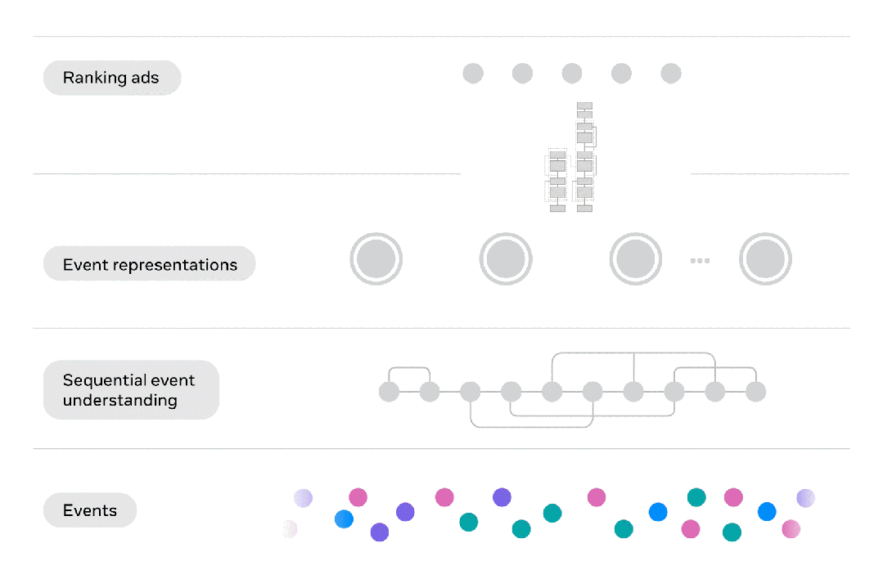Select the first node in the sequence chain
The image size is (883, 588).
390,391
